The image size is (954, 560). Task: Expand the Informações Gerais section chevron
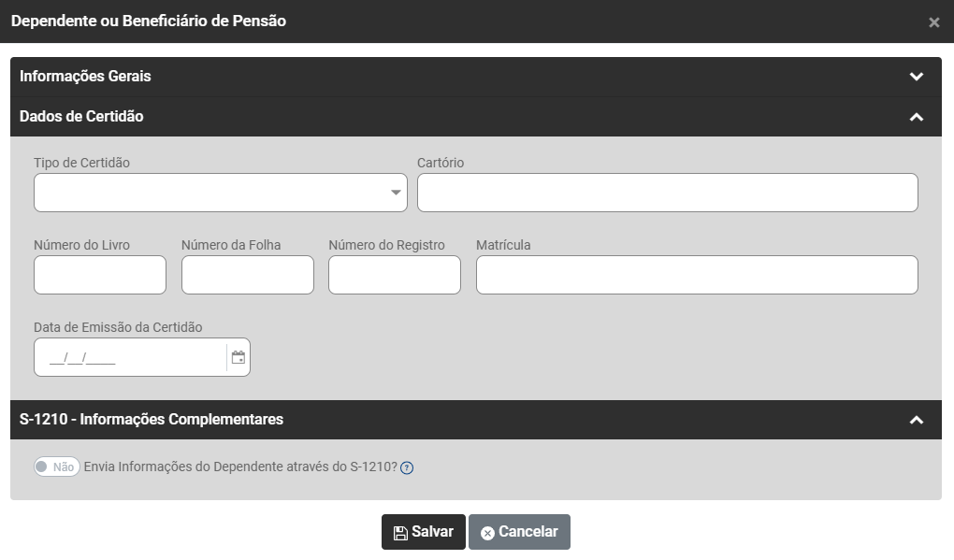917,77
